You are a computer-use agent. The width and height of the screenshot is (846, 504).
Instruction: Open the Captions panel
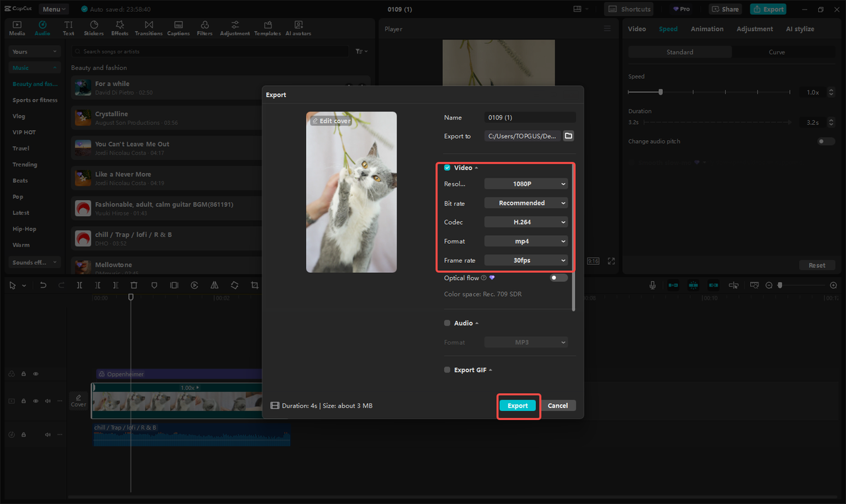click(178, 27)
